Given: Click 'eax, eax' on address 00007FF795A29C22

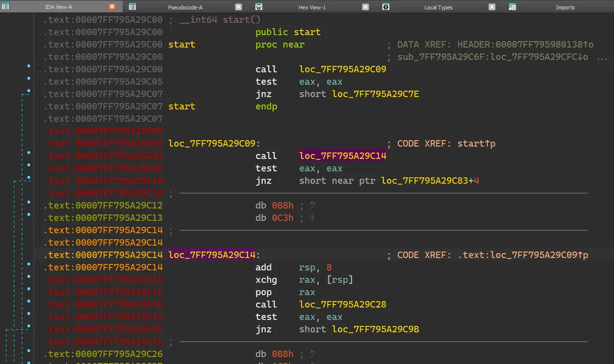Looking at the screenshot, I should point(321,317).
